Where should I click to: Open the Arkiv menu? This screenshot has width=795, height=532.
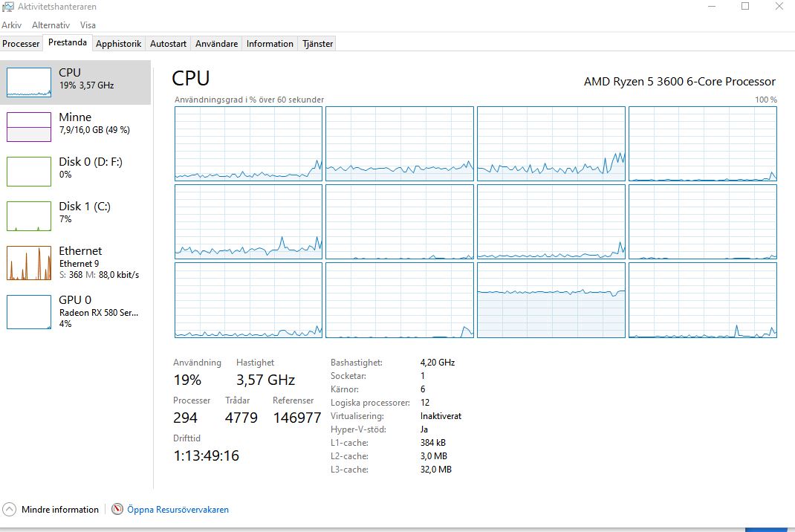12,25
